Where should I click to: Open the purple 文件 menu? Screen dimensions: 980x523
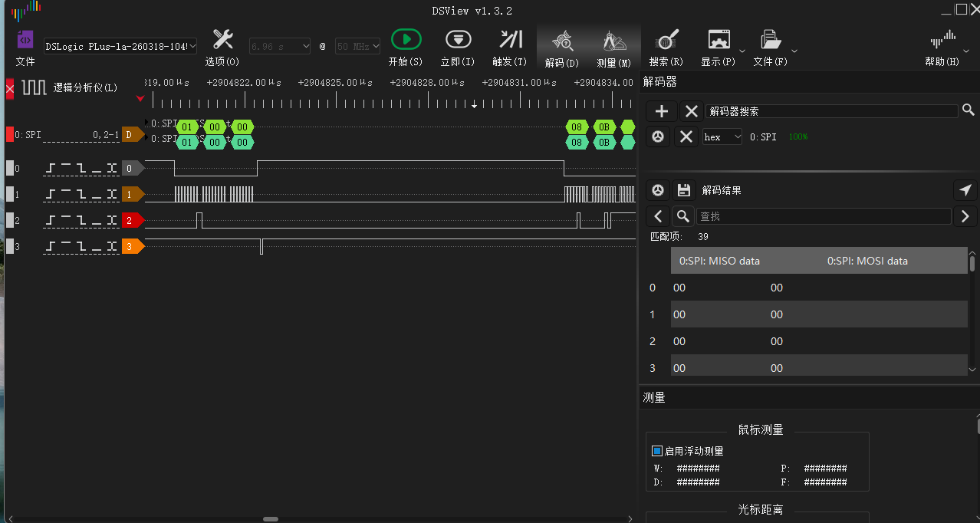(25, 47)
